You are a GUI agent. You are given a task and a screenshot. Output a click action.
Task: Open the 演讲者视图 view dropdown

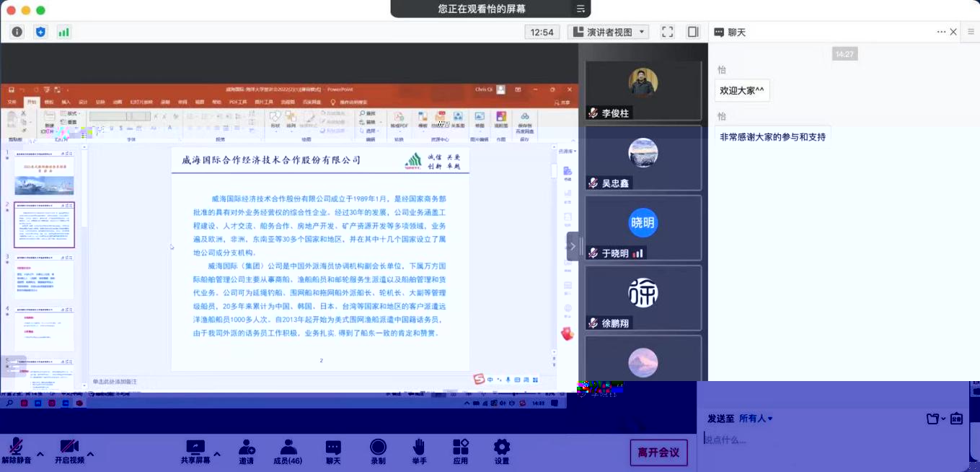[608, 32]
